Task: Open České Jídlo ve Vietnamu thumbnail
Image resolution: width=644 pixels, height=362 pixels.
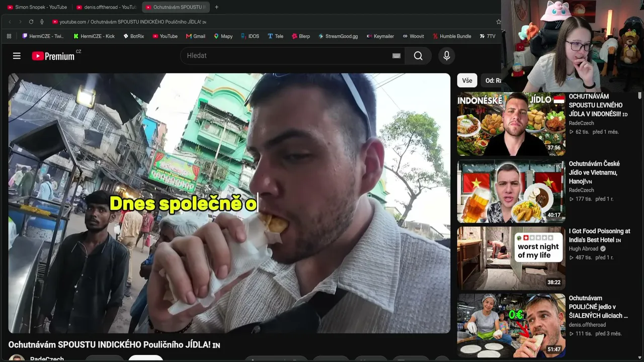Action: click(x=511, y=191)
